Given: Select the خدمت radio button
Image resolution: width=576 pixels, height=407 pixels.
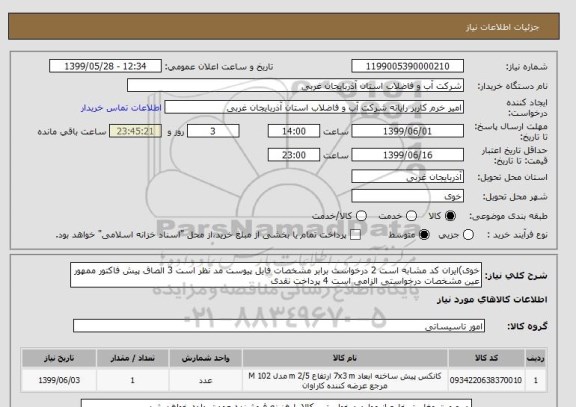Looking at the screenshot, I should point(411,216).
